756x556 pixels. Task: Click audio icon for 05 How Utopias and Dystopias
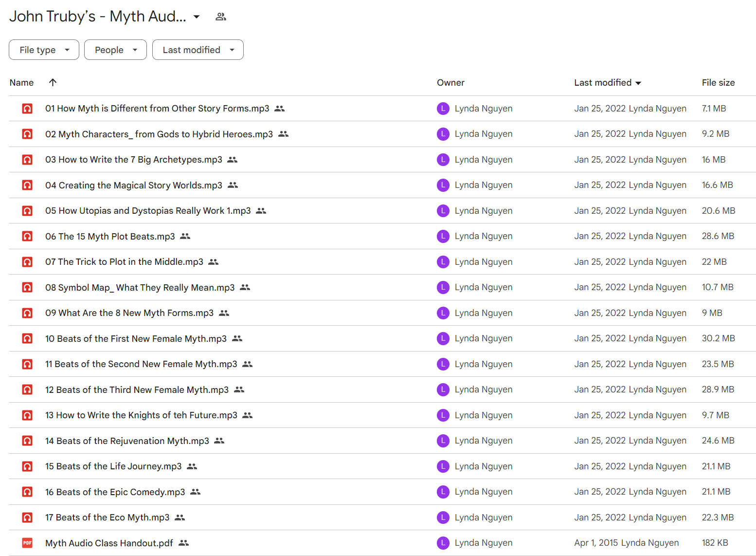27,211
